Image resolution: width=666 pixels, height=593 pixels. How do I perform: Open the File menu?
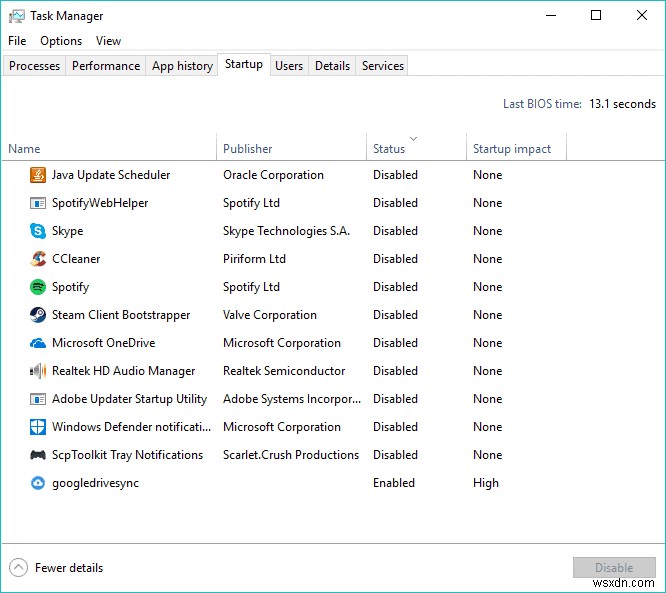17,41
